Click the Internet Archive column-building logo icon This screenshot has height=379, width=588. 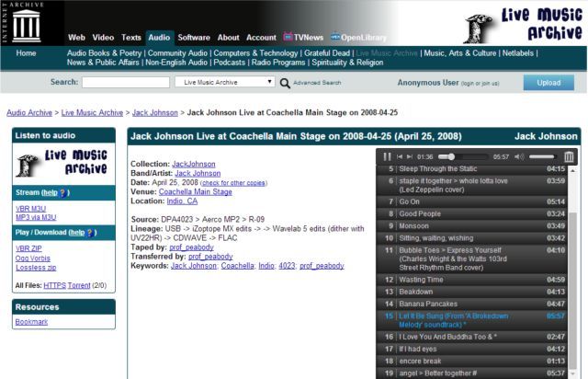pos(32,23)
